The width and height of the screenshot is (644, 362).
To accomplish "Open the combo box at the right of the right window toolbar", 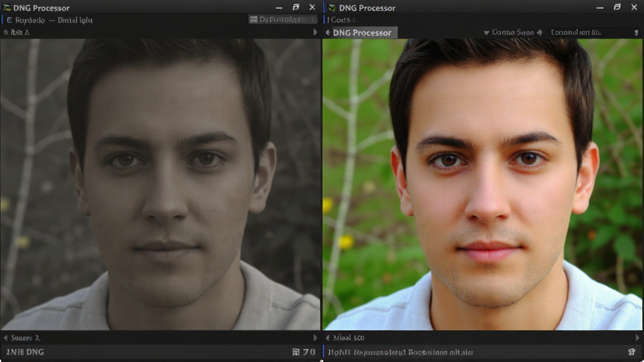I will click(594, 33).
